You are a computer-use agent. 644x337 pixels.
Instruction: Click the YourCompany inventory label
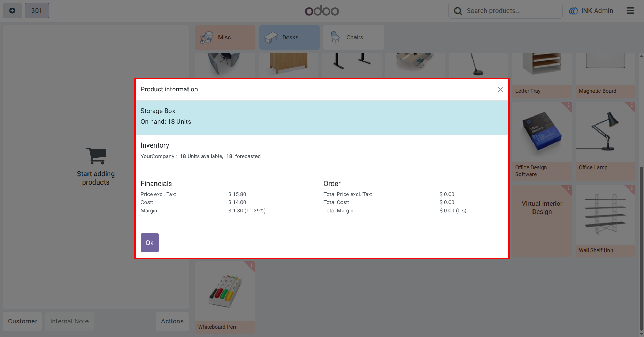click(159, 156)
